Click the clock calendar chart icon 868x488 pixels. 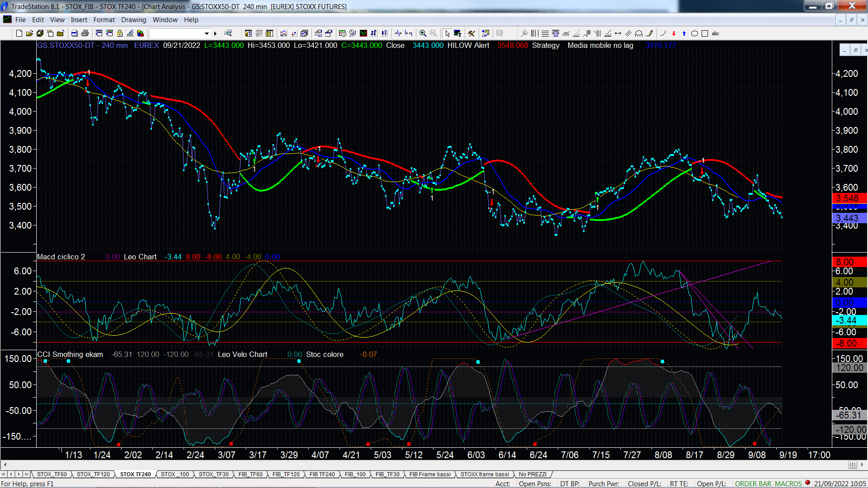pos(342,33)
